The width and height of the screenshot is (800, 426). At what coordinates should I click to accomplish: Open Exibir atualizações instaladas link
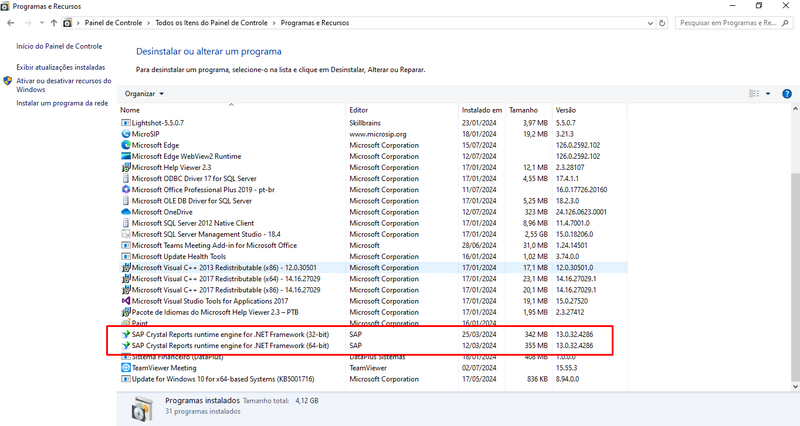coord(61,67)
